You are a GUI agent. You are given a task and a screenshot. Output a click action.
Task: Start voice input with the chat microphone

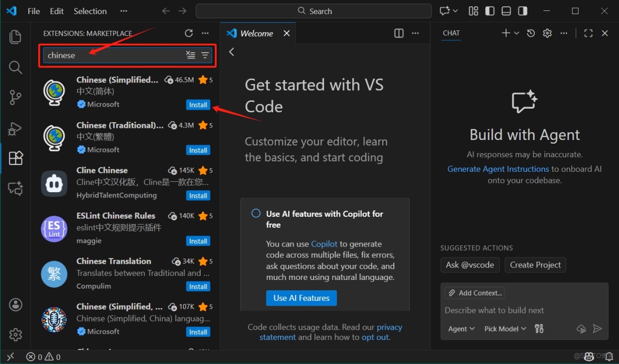pos(581,328)
